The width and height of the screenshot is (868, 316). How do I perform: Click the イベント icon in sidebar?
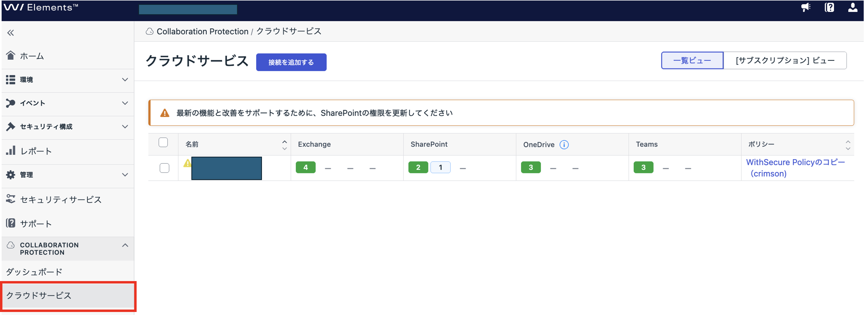pos(11,103)
